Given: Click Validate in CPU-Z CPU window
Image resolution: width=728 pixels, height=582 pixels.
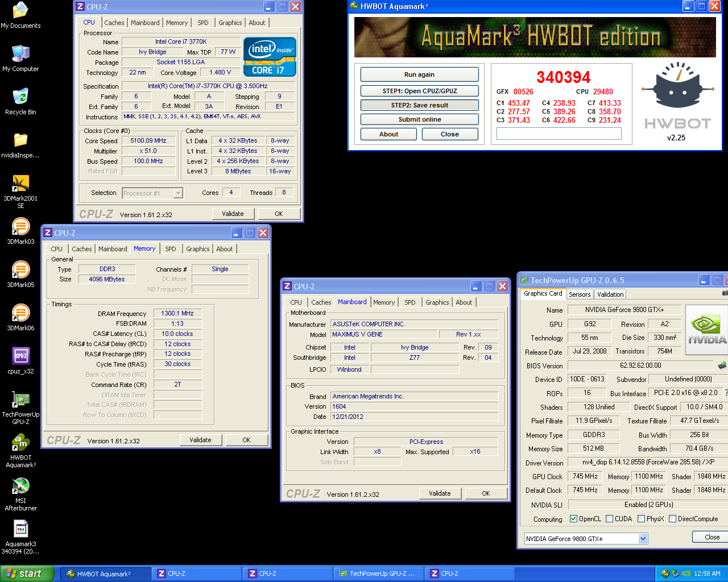Looking at the screenshot, I should coord(233,214).
